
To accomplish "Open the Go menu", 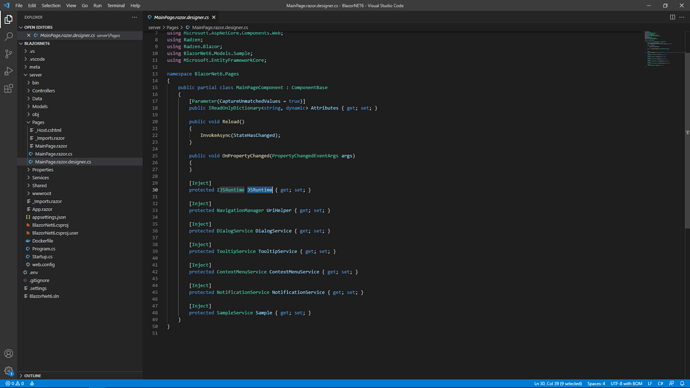I will [84, 6].
